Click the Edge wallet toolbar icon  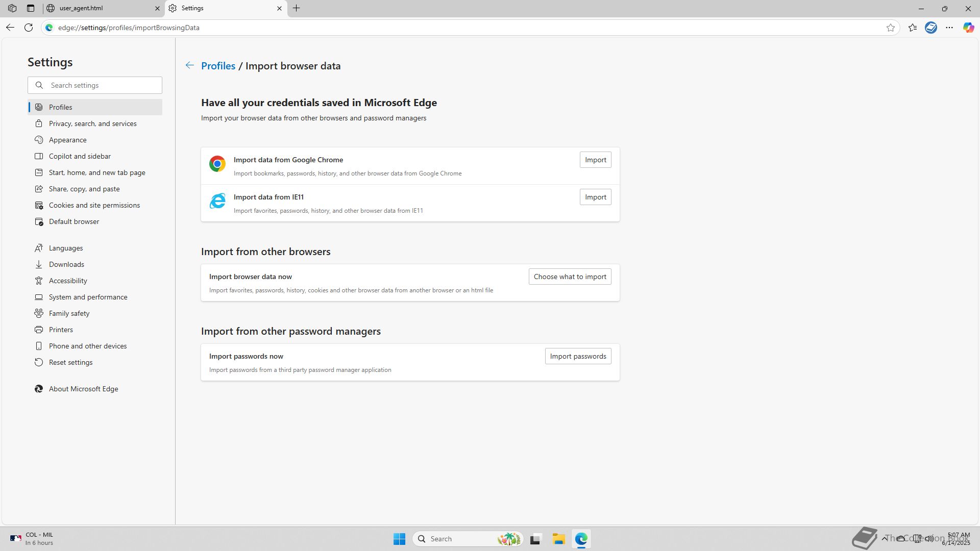coord(930,28)
